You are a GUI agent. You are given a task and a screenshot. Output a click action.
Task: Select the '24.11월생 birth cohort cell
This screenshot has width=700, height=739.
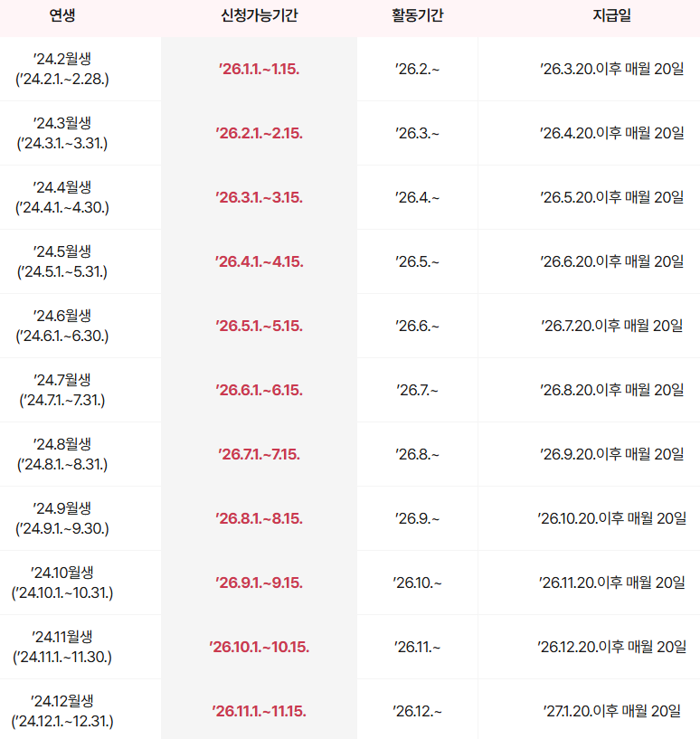(61, 647)
